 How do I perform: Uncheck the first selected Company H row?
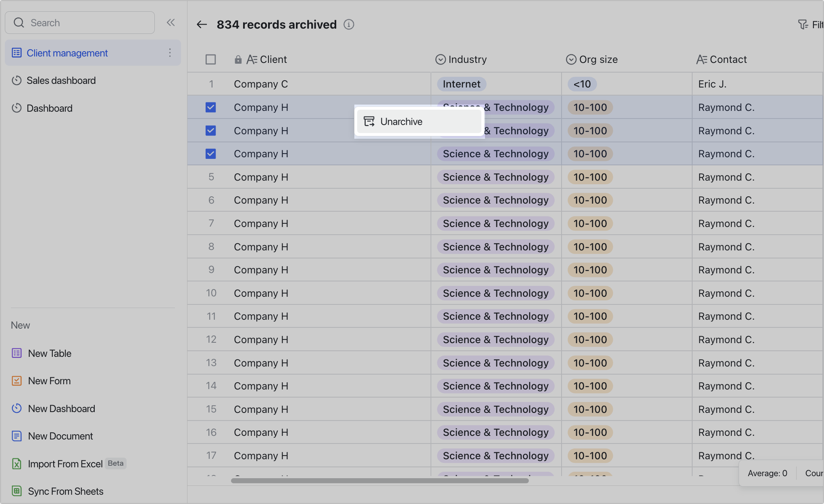coord(211,107)
